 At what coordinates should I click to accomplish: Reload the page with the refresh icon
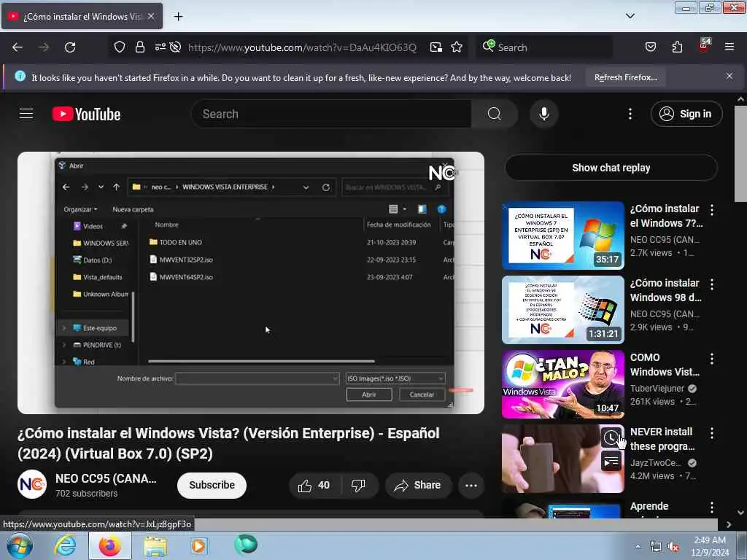tap(70, 47)
